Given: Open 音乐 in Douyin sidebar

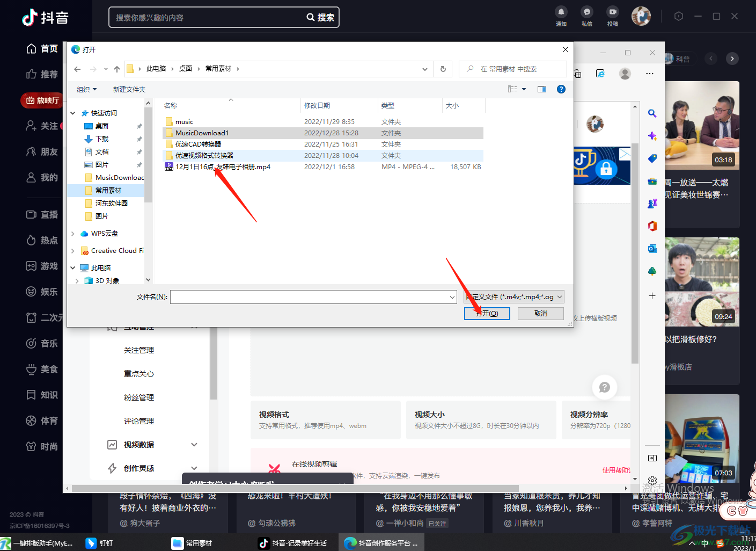Looking at the screenshot, I should click(42, 344).
